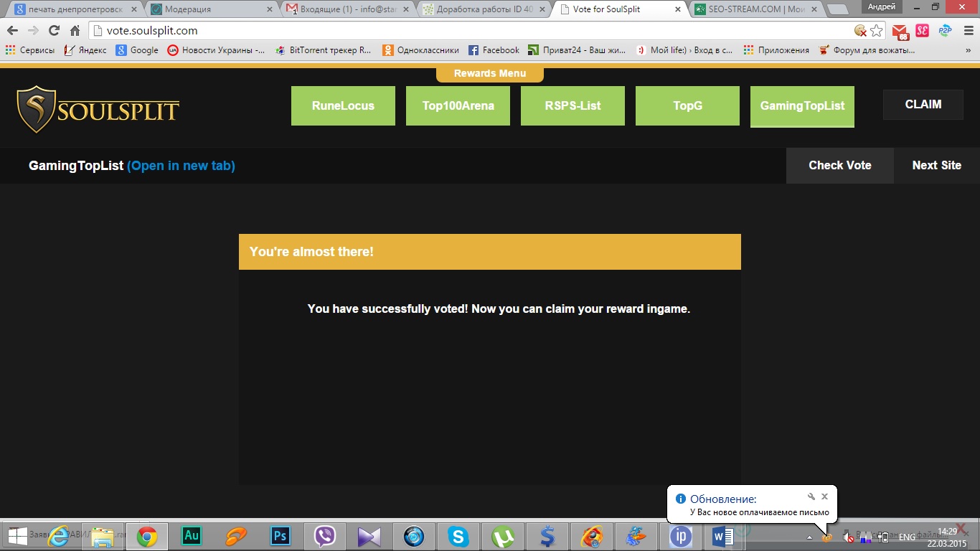Open the Мой life:) bookmark
Viewport: 980px width, 551px height.
[684, 50]
